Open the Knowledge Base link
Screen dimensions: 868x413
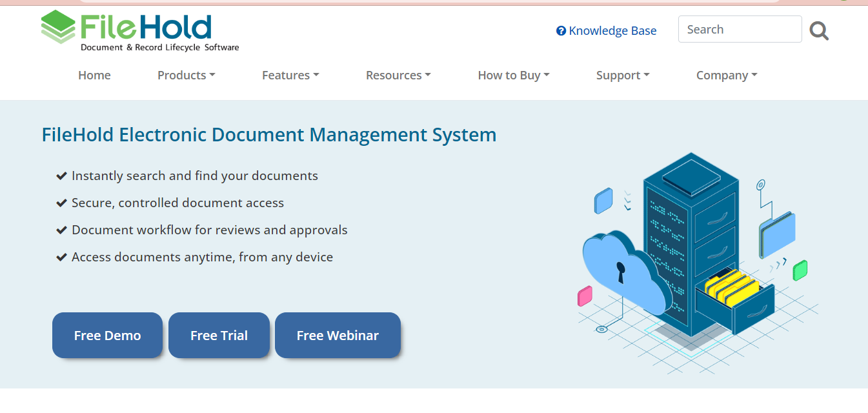[x=607, y=31]
